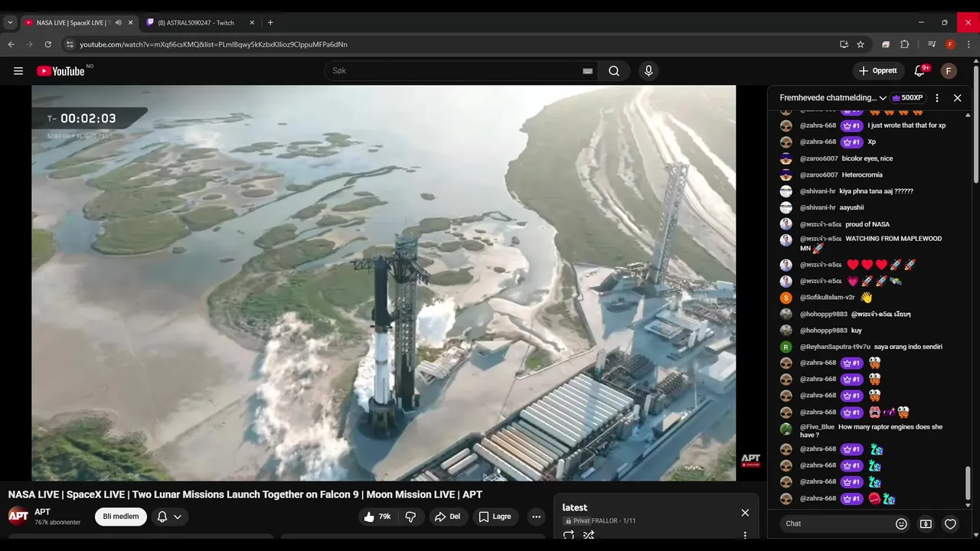980x551 pixels.
Task: Expand the notification bell dropdown for APT
Action: (x=170, y=517)
